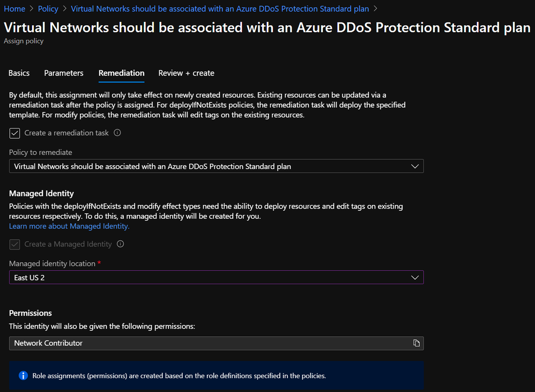
Task: Expand the Managed identity location dropdown
Action: [216, 277]
